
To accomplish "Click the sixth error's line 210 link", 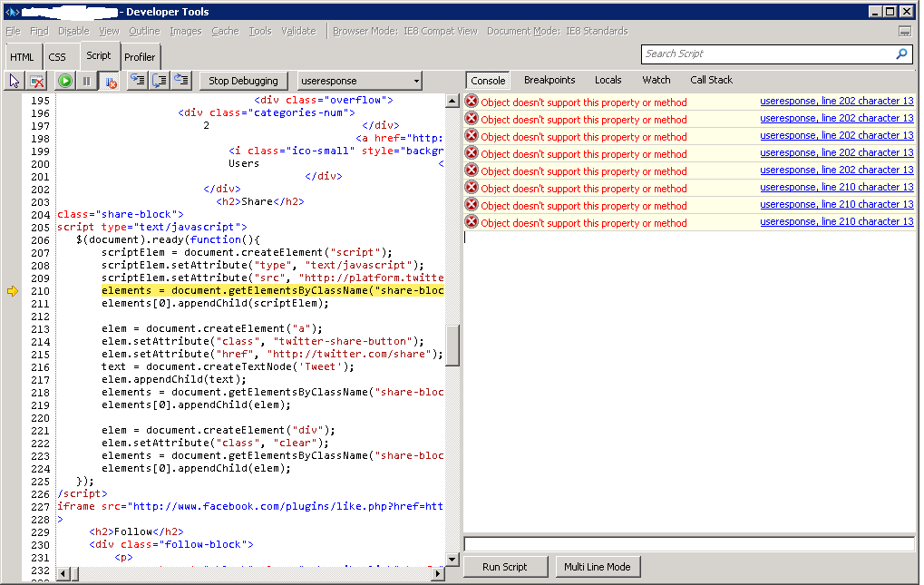I will (836, 188).
